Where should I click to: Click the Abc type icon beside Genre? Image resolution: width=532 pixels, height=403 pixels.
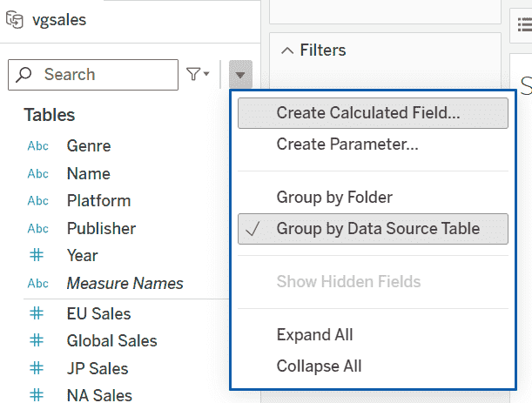[37, 146]
